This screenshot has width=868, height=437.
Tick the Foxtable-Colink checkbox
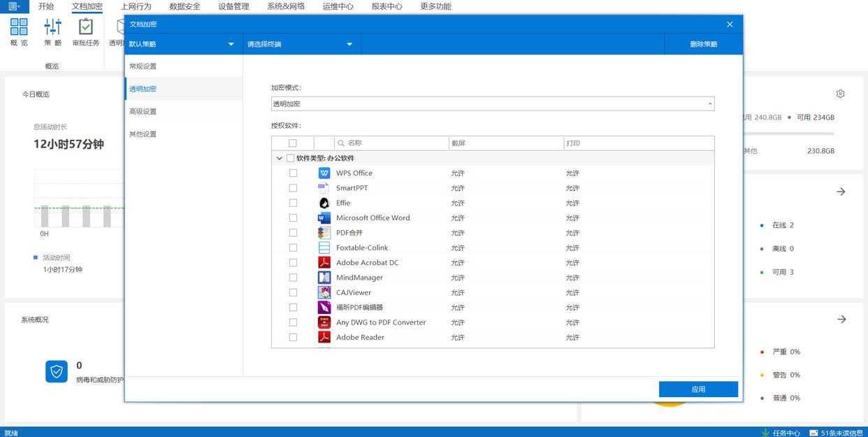[293, 248]
